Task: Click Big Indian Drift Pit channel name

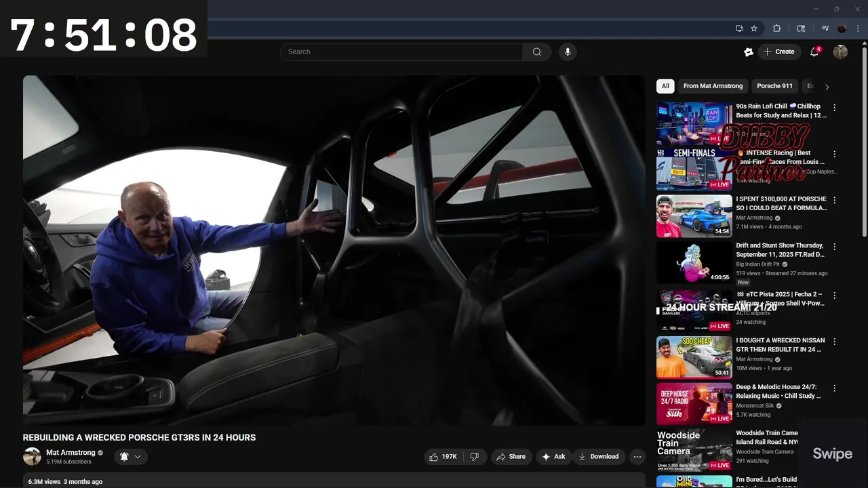Action: click(758, 264)
